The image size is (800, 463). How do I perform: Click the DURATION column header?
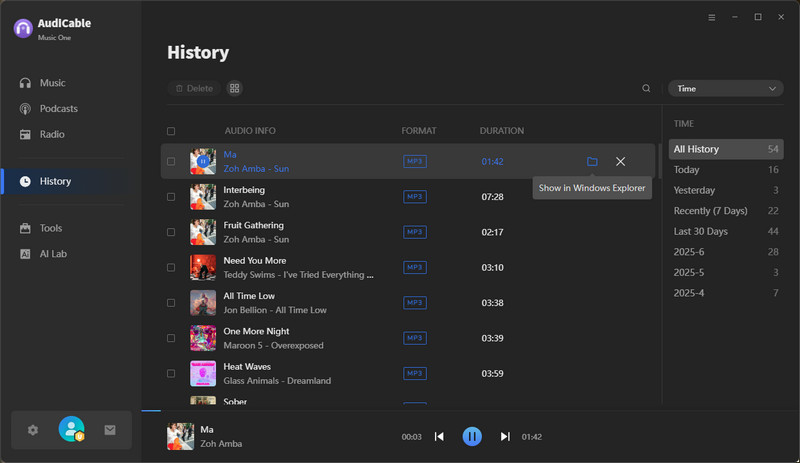pos(502,131)
